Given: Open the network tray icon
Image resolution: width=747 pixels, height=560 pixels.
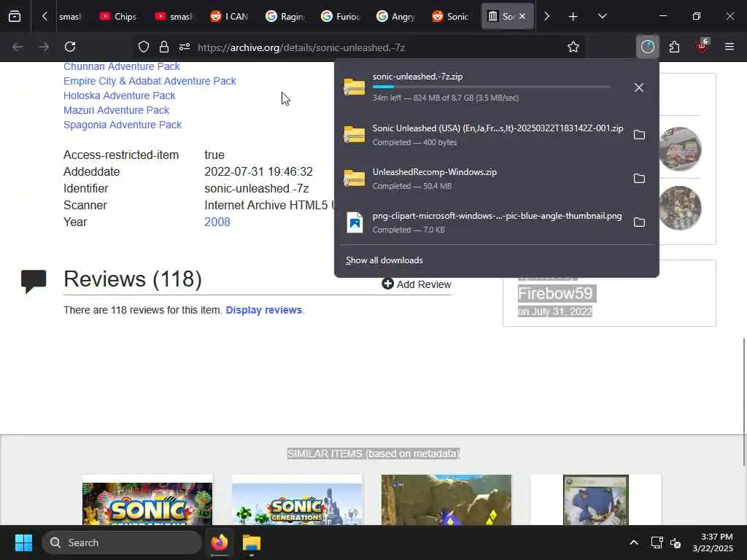Looking at the screenshot, I should (657, 542).
